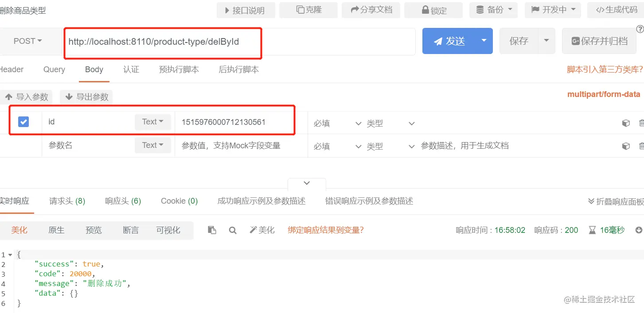The width and height of the screenshot is (644, 313).
Task: Select the 预览 preview tab
Action: pos(94,230)
